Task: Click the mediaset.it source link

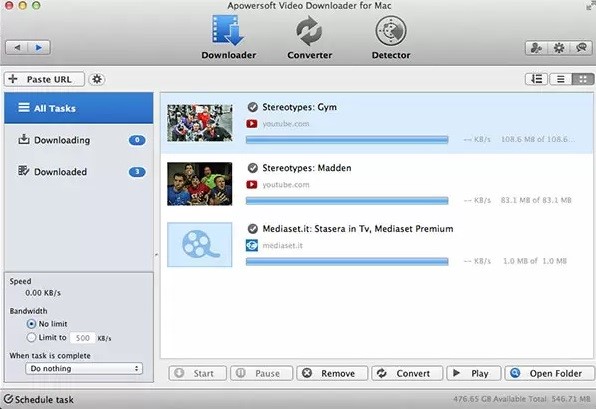Action: [x=283, y=246]
